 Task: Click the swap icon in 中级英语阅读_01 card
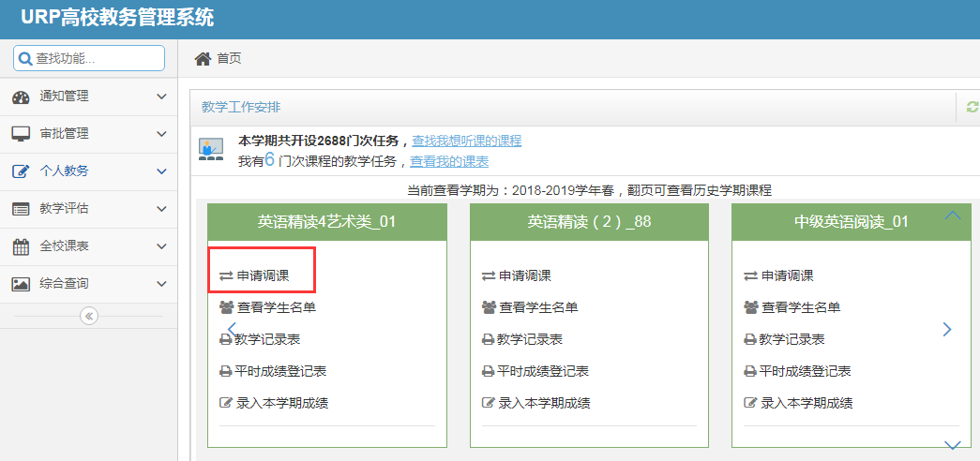pos(750,276)
